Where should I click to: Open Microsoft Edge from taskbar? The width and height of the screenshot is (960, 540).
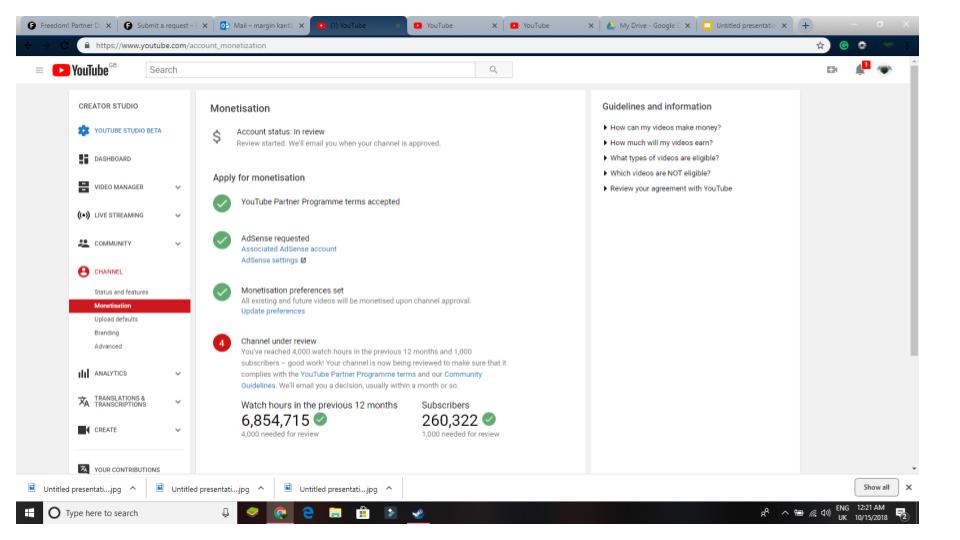[308, 513]
